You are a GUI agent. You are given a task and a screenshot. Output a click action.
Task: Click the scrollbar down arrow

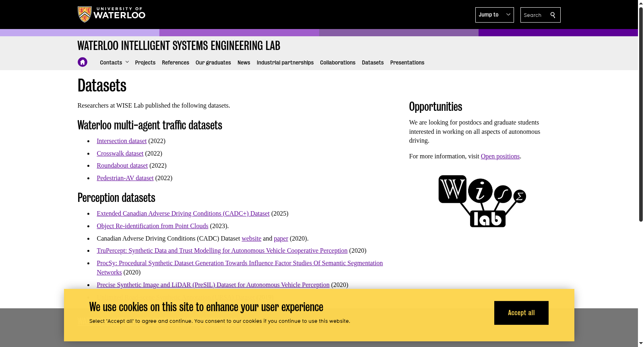point(641,344)
